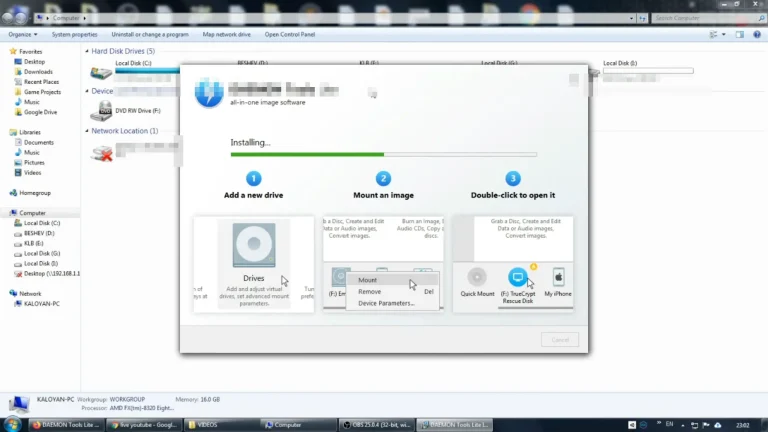Open Google Drive in Favorites

40,112
